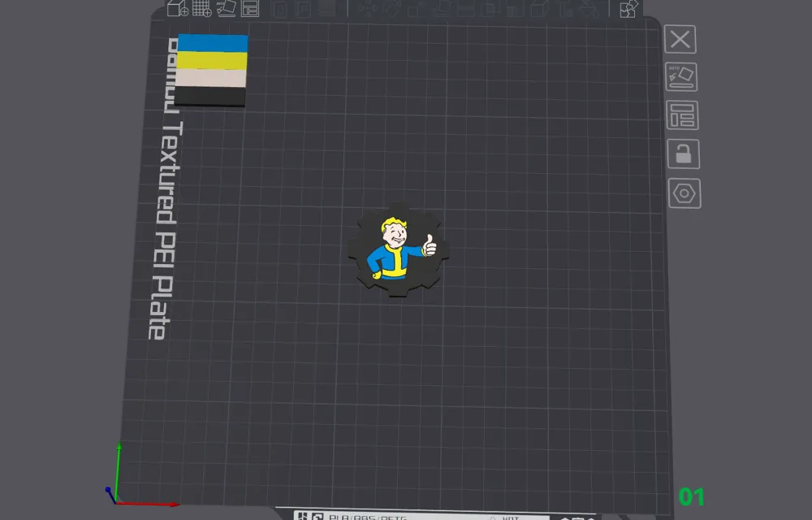Delete the plate using the X button

pyautogui.click(x=680, y=39)
